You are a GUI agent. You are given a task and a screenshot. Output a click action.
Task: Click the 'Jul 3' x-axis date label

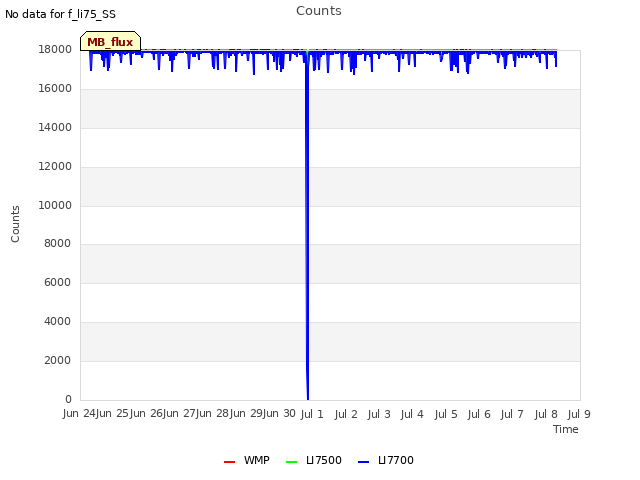pos(379,414)
